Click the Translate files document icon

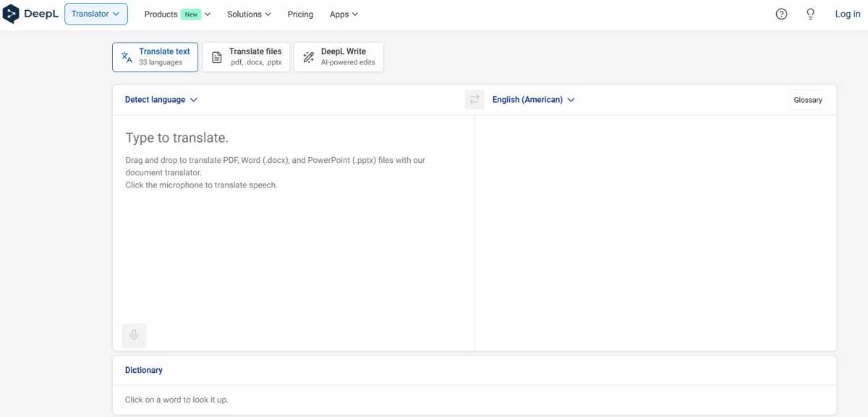217,57
